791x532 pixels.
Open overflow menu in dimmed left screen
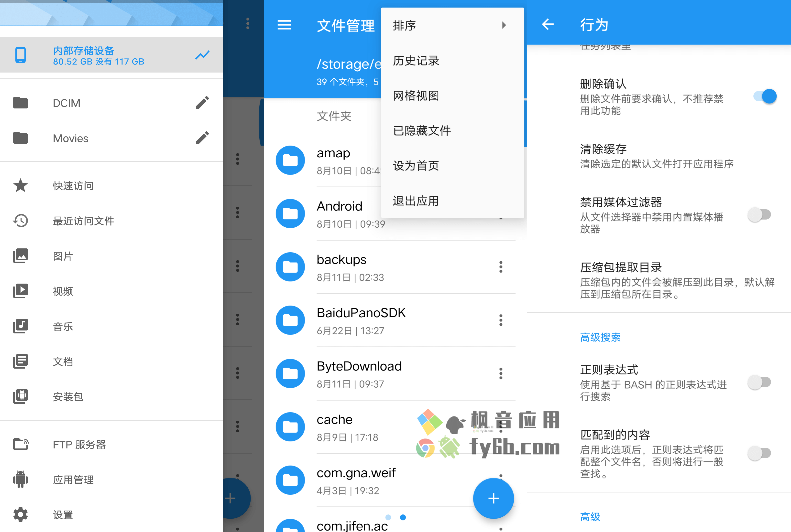point(248,23)
